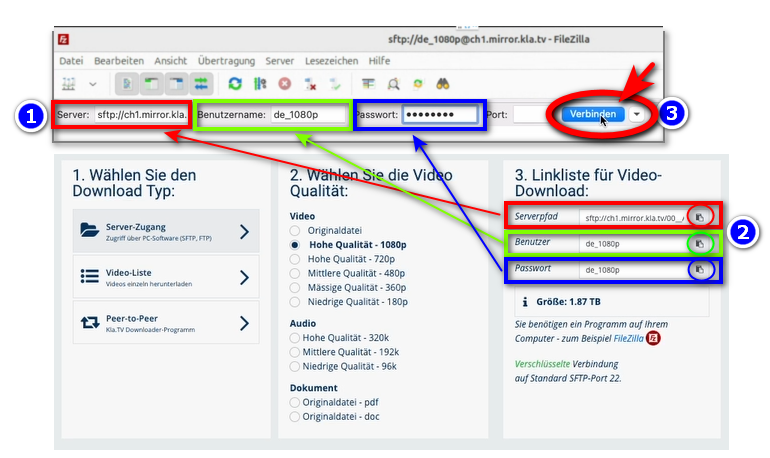Screen dimensions: 770x458
Task: Select audio Niedrige Qualität - 96k radio
Action: (x=295, y=366)
